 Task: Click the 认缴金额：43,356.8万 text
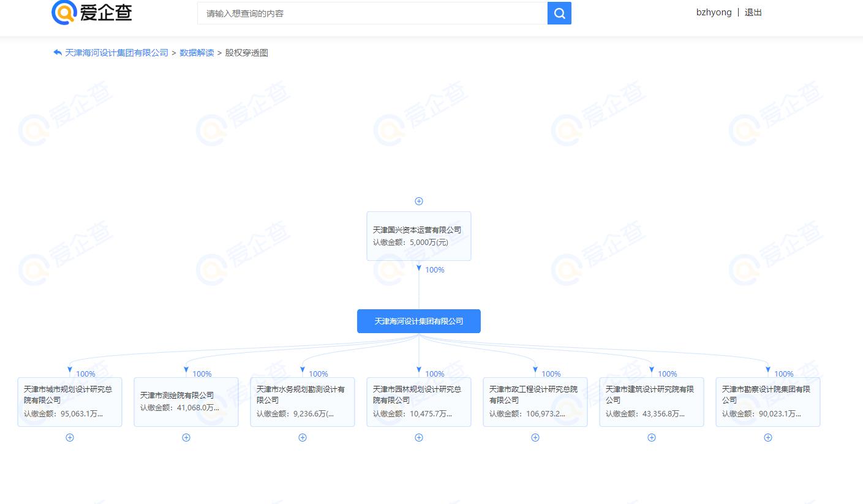point(645,414)
